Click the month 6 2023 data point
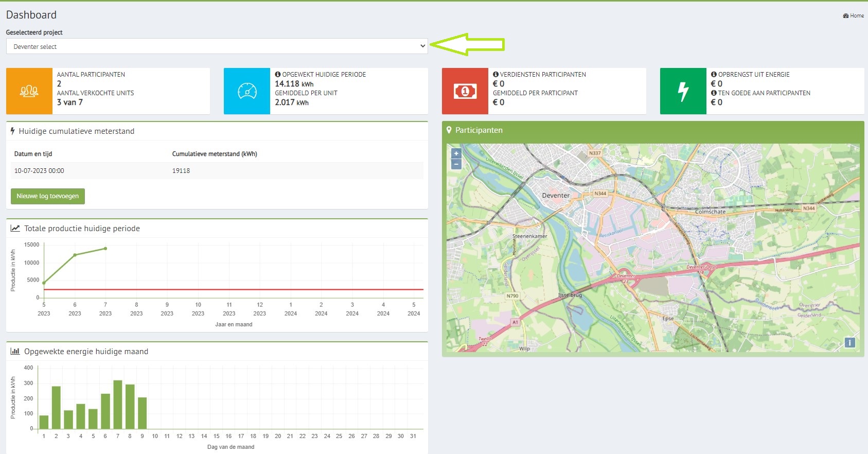This screenshot has height=454, width=868. point(75,255)
